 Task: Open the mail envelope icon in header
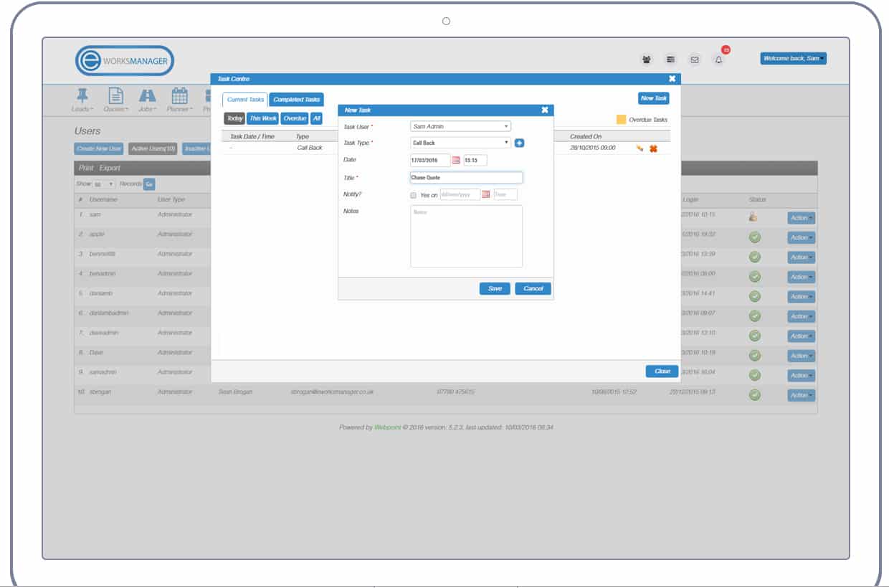694,60
